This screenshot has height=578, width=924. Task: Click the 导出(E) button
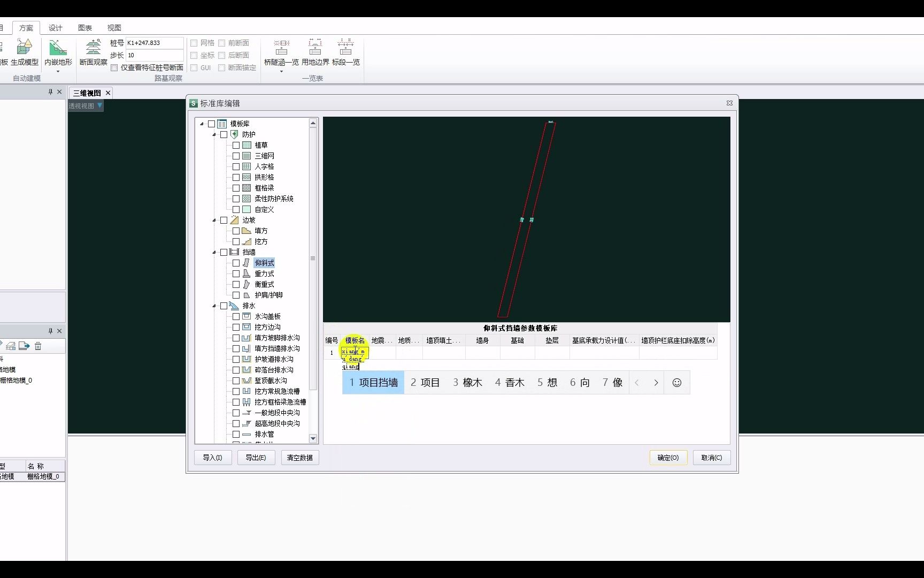256,458
